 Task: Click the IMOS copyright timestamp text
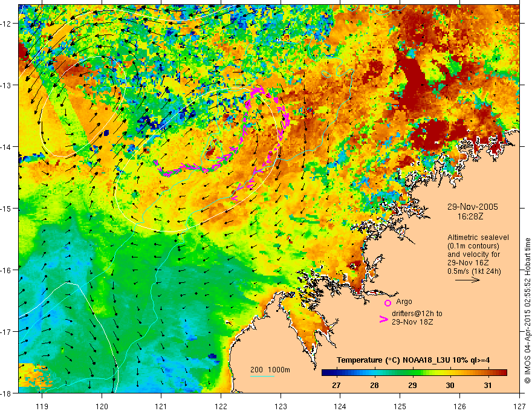point(527,311)
